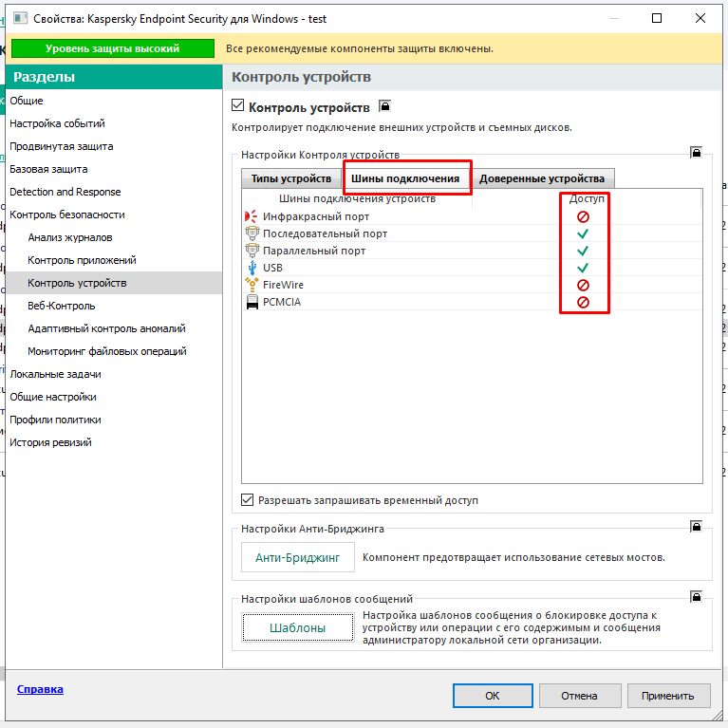This screenshot has width=728, height=728.
Task: Select the Шины подключения tab
Action: pos(405,178)
